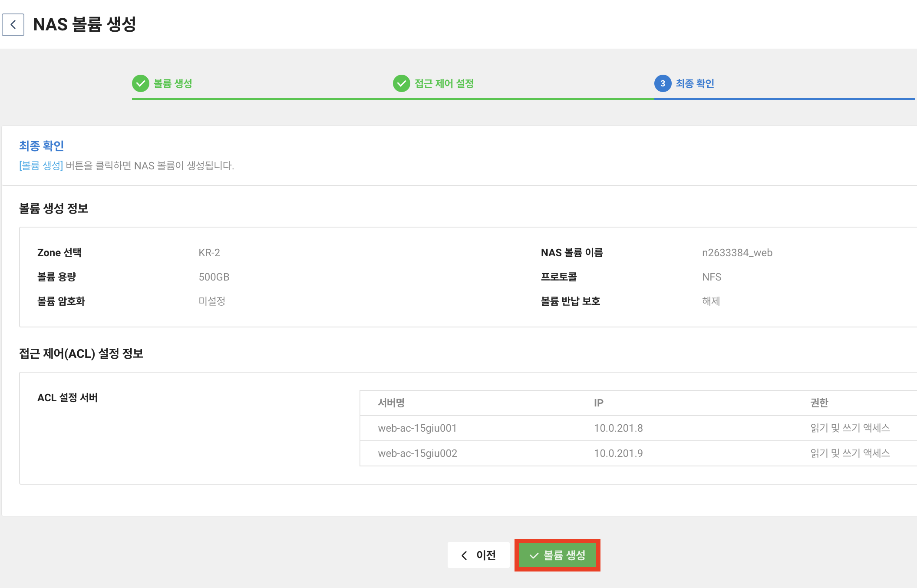This screenshot has width=917, height=588.
Task: Click the NAS volume name n2633384_web
Action: pos(737,253)
